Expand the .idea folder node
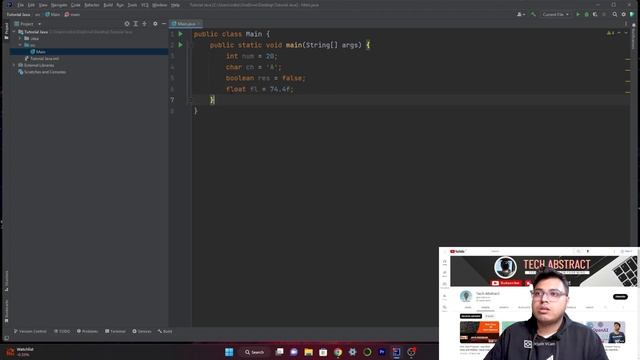Viewport: 640px width, 360px height. [x=20, y=38]
